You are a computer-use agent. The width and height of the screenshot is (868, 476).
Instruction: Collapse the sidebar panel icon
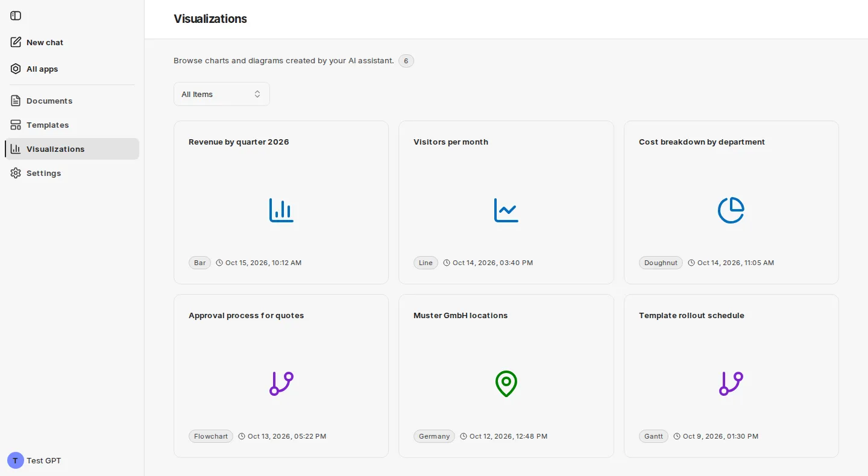tap(16, 16)
